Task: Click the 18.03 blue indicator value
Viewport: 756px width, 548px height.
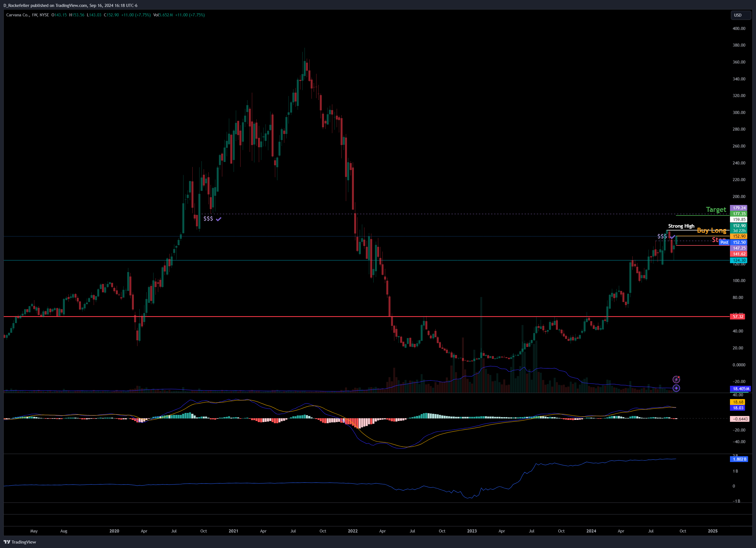Action: (738, 408)
